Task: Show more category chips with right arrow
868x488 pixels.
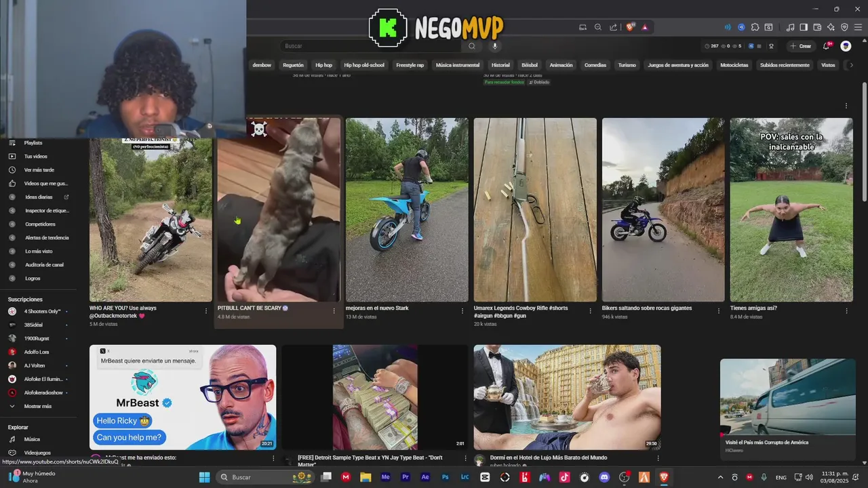Action: (851, 65)
